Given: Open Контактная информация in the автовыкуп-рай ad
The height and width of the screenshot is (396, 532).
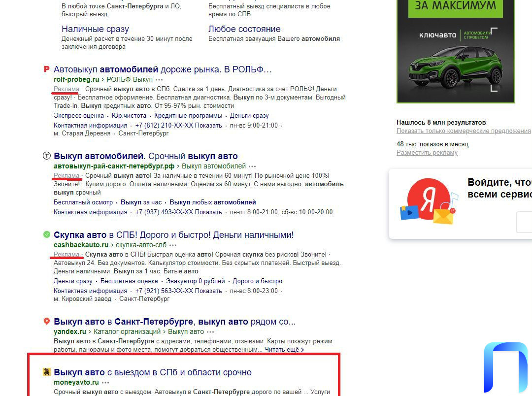Looking at the screenshot, I should click(x=90, y=212).
